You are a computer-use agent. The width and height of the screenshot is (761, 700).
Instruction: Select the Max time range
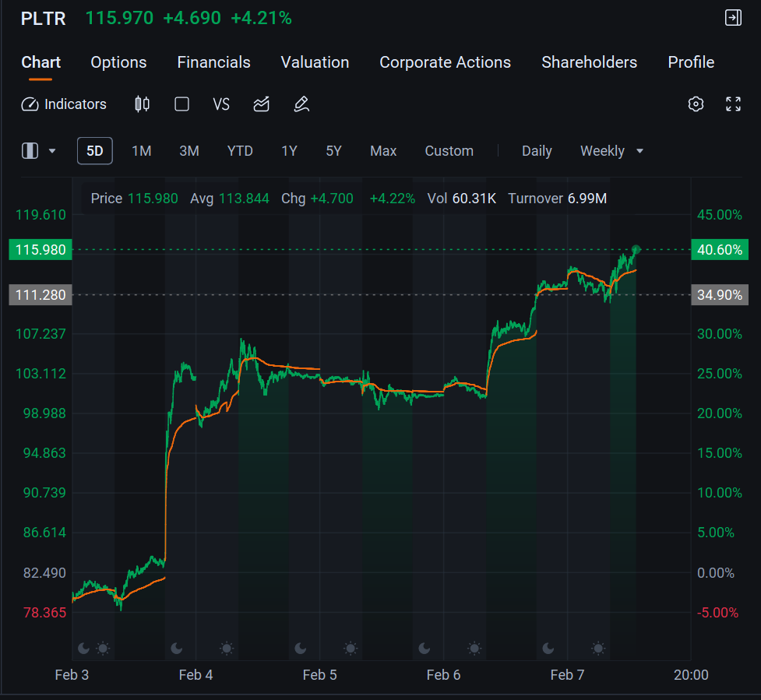point(383,151)
